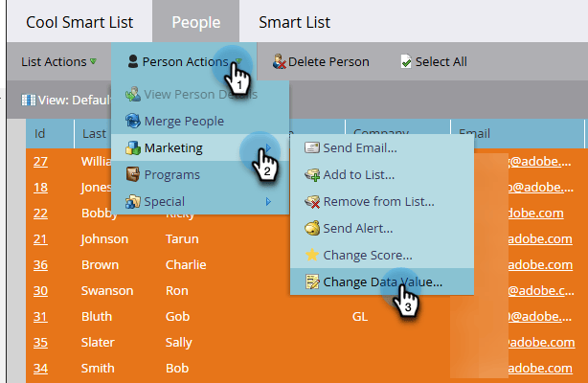Open person Id 18 link

coord(40,187)
